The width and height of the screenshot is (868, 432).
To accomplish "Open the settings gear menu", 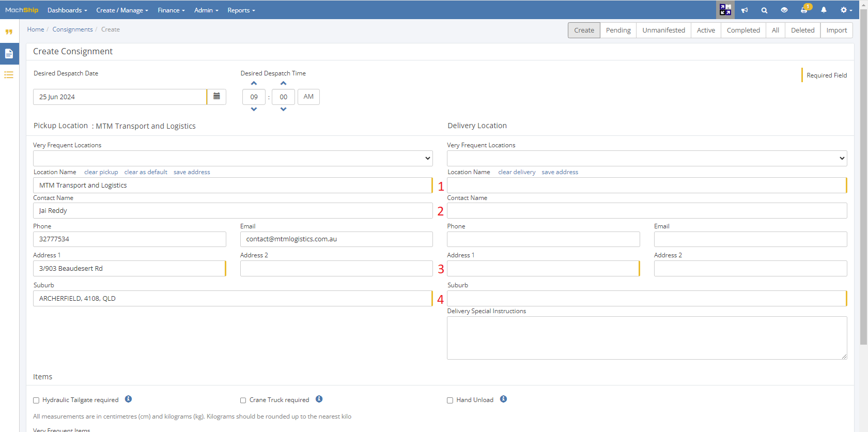I will [846, 10].
